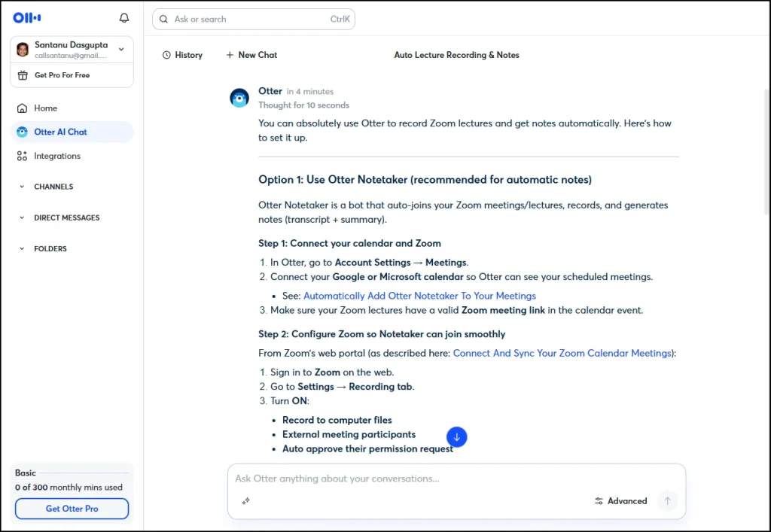Click the plus icon for New Chat

pyautogui.click(x=230, y=55)
